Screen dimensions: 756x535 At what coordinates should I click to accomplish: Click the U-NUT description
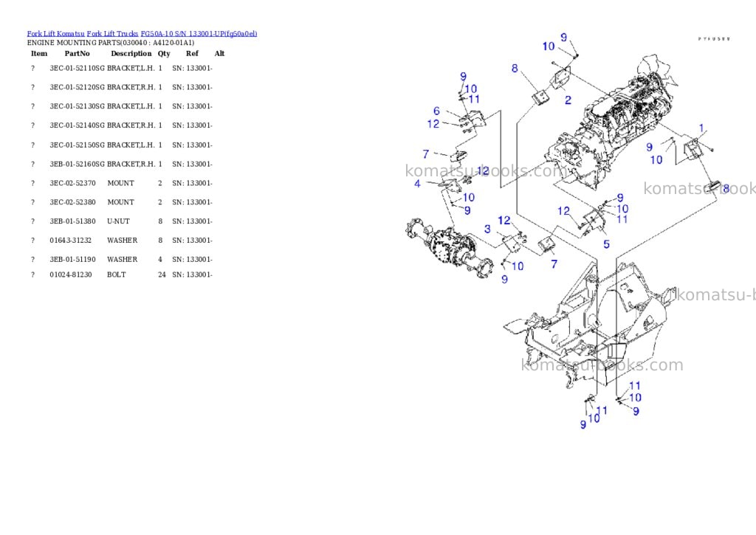(x=118, y=221)
